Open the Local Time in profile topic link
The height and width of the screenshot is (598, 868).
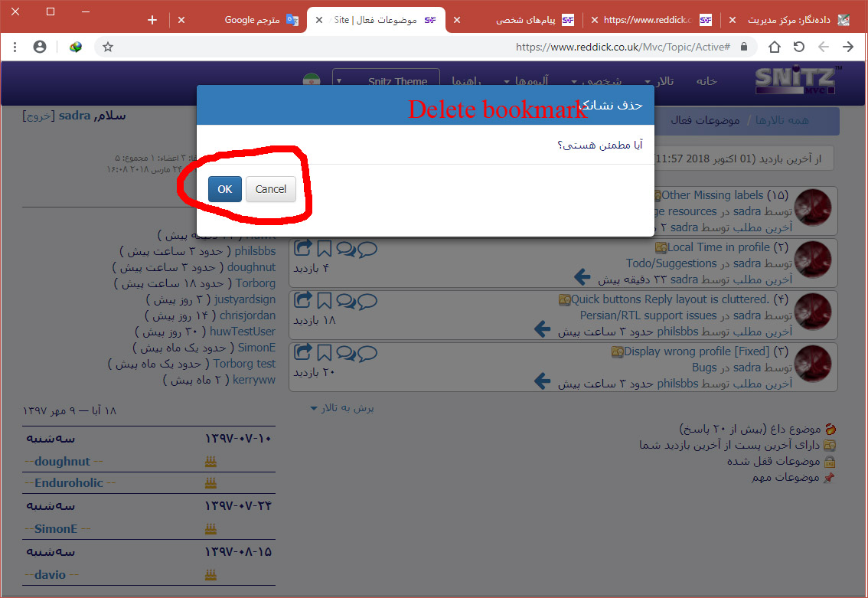(x=719, y=247)
